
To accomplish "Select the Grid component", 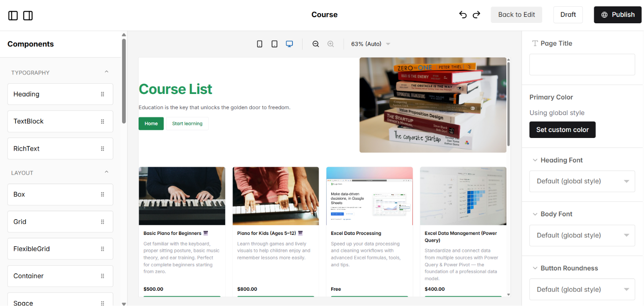I will [60, 222].
